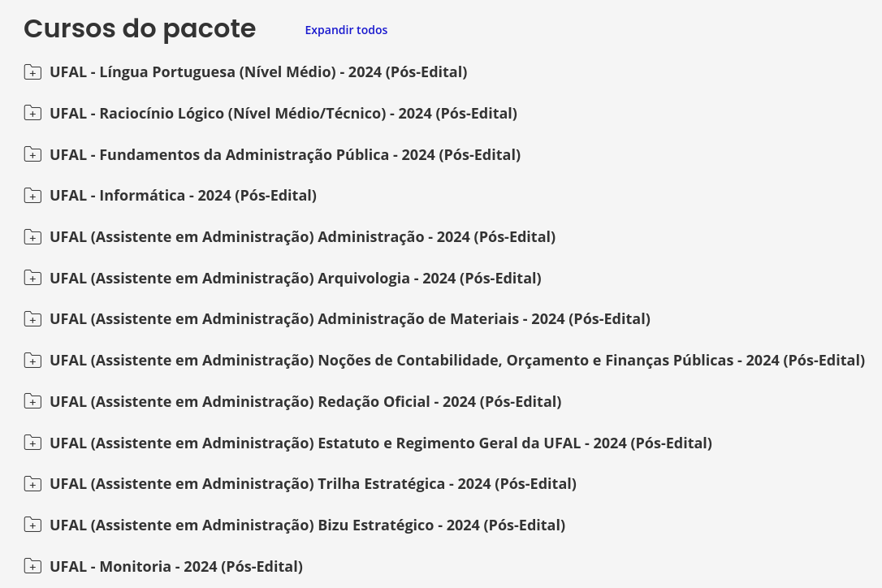Expand folder icon for Língua Portuguesa course
Image resolution: width=882 pixels, height=588 pixels.
pos(32,72)
